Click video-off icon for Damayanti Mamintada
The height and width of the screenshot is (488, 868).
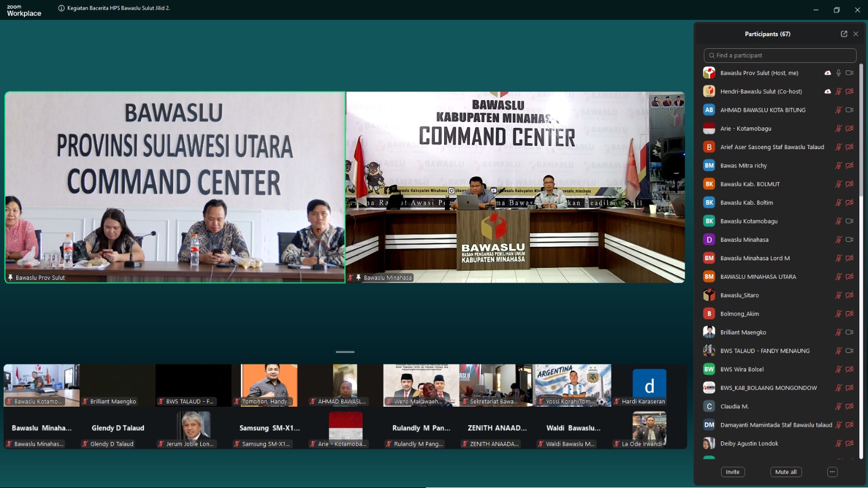coord(850,425)
